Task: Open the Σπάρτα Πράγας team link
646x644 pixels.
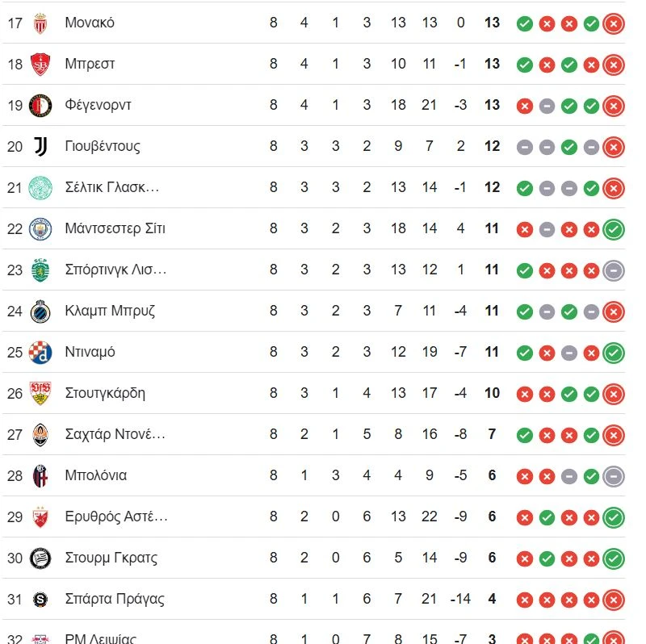Action: [x=115, y=599]
